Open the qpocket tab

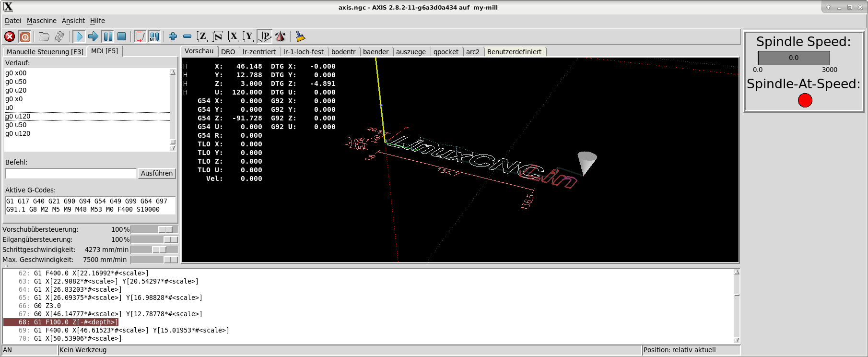[x=446, y=52]
